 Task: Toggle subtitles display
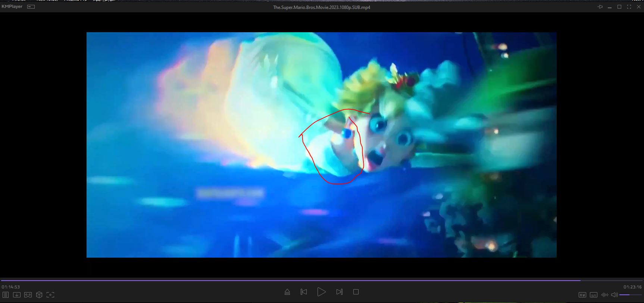593,295
